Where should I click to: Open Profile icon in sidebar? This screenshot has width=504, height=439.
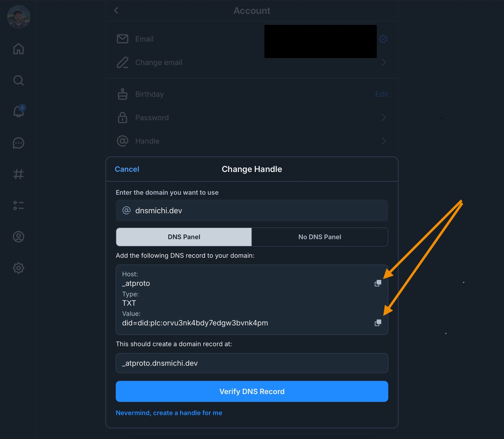click(18, 237)
